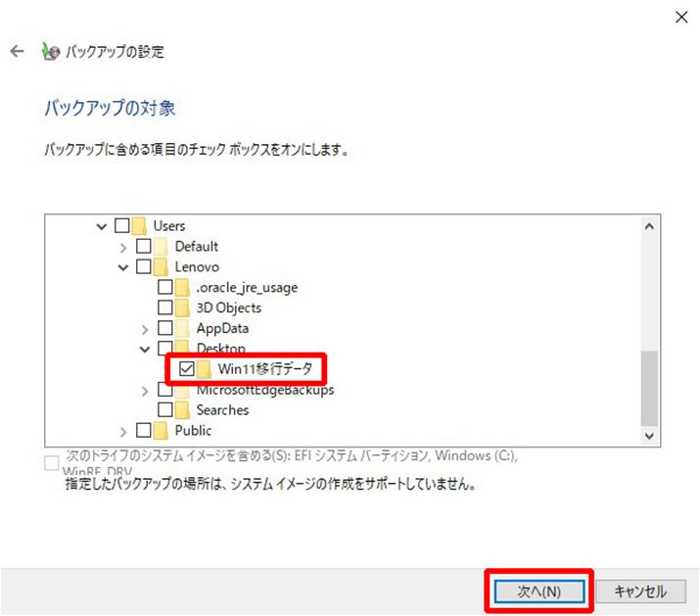The height and width of the screenshot is (616, 700).
Task: Go back with the back arrow
Action: coord(17,51)
